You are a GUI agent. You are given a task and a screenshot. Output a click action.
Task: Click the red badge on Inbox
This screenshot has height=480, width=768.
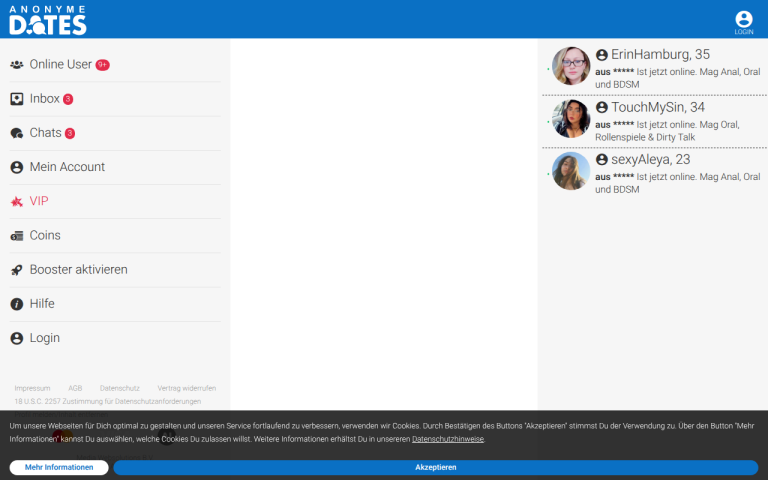pyautogui.click(x=68, y=99)
